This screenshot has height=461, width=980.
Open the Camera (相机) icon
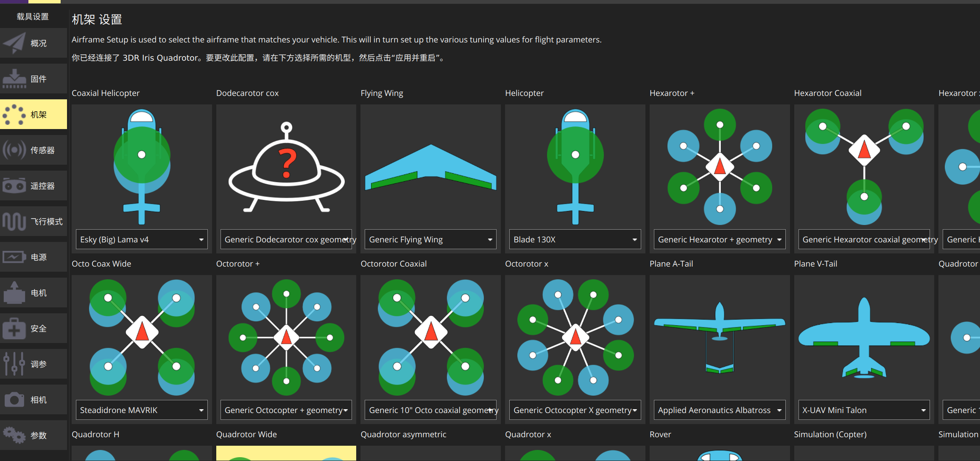14,400
